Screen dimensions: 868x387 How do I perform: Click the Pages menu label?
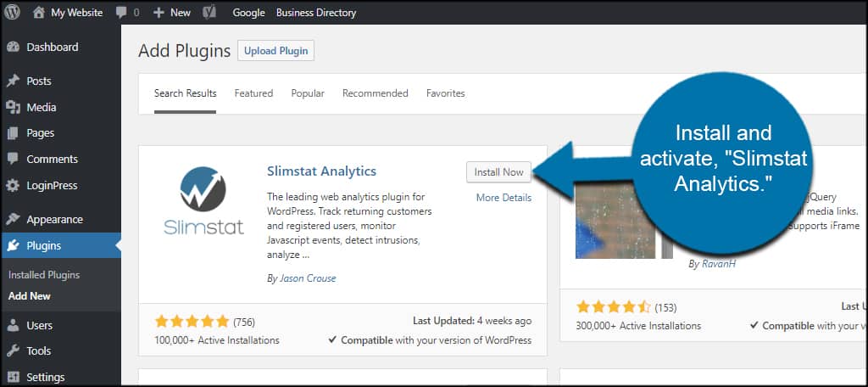(41, 133)
